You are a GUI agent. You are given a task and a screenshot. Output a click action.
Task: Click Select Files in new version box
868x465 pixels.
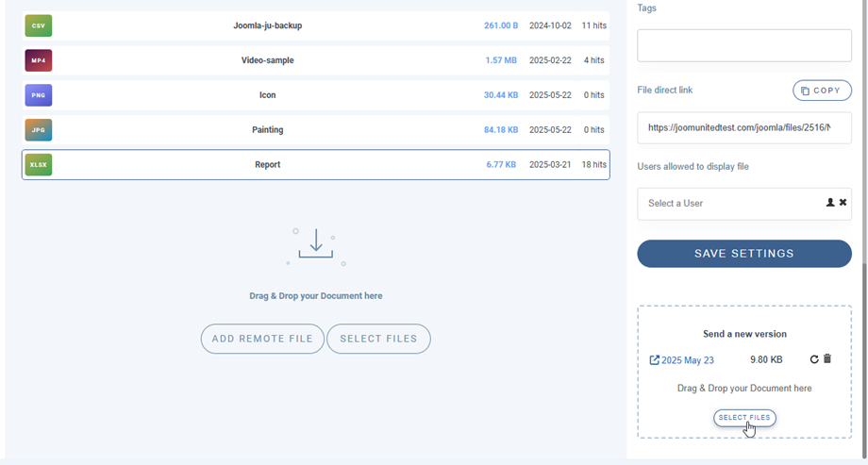click(744, 418)
